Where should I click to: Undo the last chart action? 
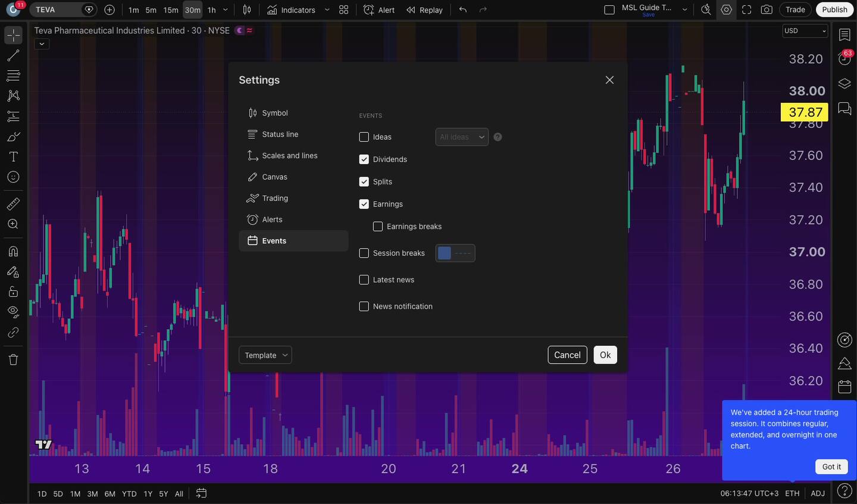[463, 10]
